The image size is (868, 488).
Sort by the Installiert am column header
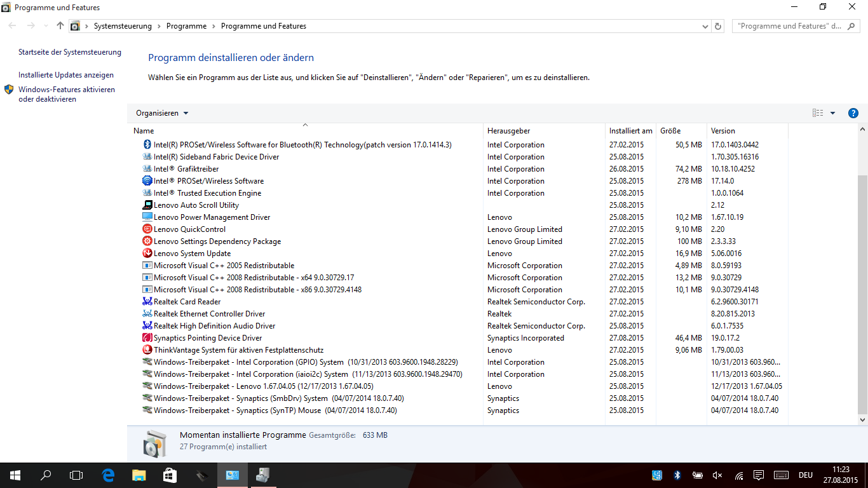pyautogui.click(x=630, y=130)
